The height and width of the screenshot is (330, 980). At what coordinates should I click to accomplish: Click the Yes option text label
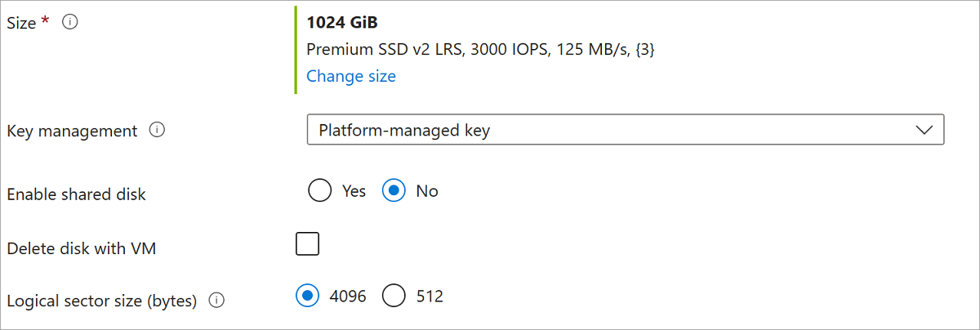pyautogui.click(x=354, y=191)
